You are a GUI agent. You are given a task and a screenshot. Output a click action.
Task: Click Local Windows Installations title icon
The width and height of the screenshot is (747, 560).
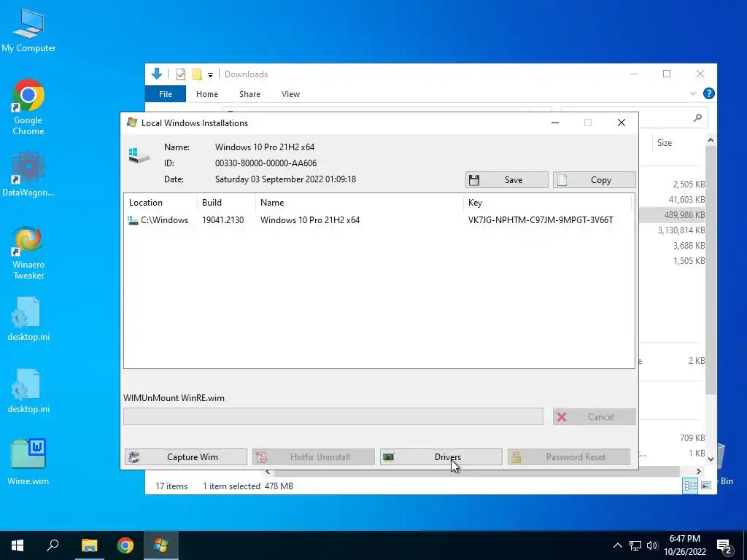pos(132,122)
